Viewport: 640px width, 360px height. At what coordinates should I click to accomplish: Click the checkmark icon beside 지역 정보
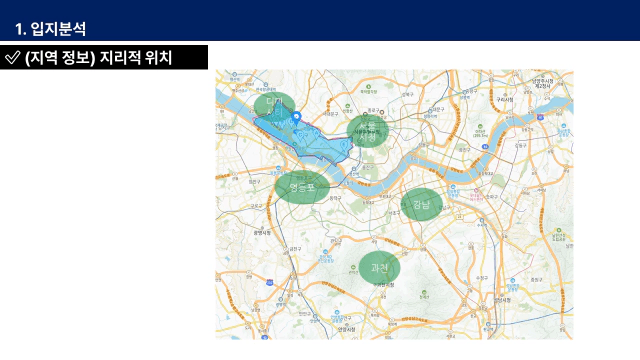[x=12, y=57]
